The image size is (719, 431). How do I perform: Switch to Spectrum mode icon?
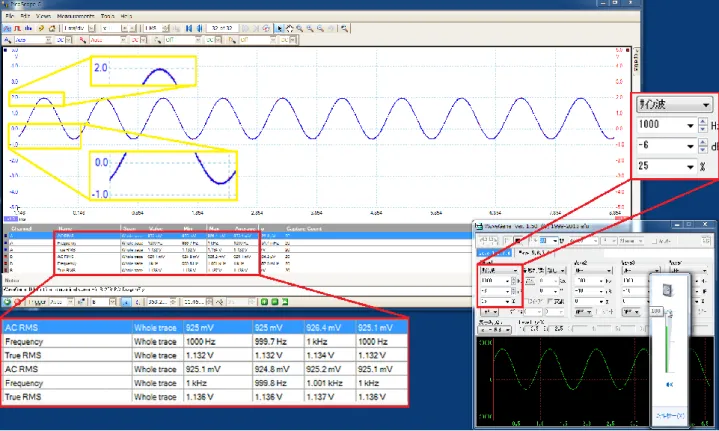[28, 28]
